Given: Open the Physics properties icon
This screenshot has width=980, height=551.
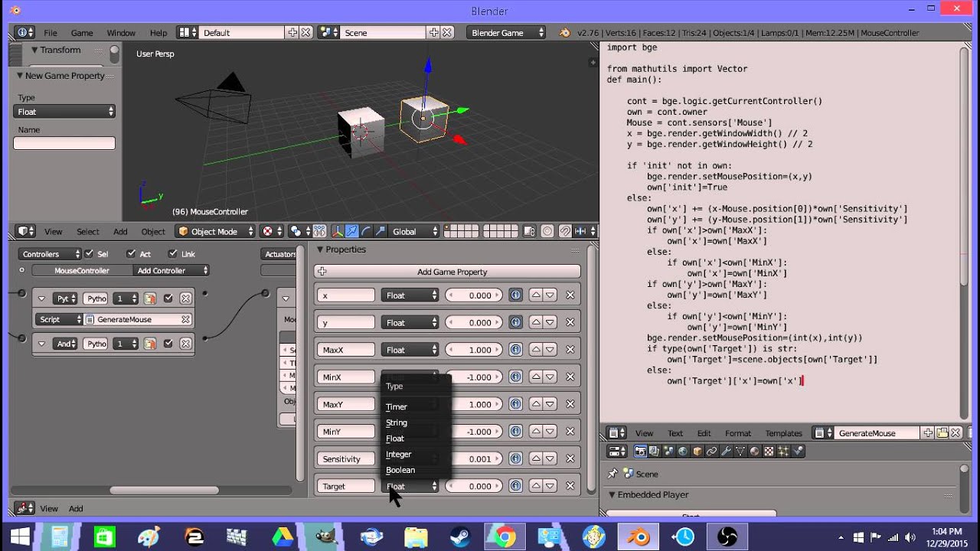Looking at the screenshot, I should pyautogui.click(x=798, y=452).
